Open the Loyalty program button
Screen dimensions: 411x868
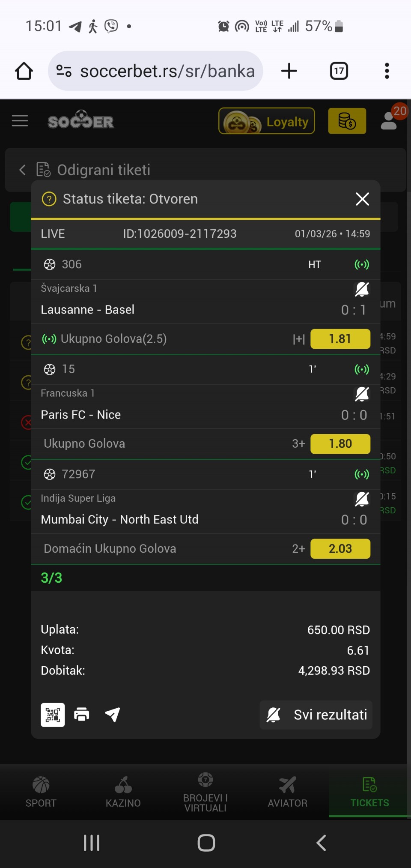click(x=267, y=121)
